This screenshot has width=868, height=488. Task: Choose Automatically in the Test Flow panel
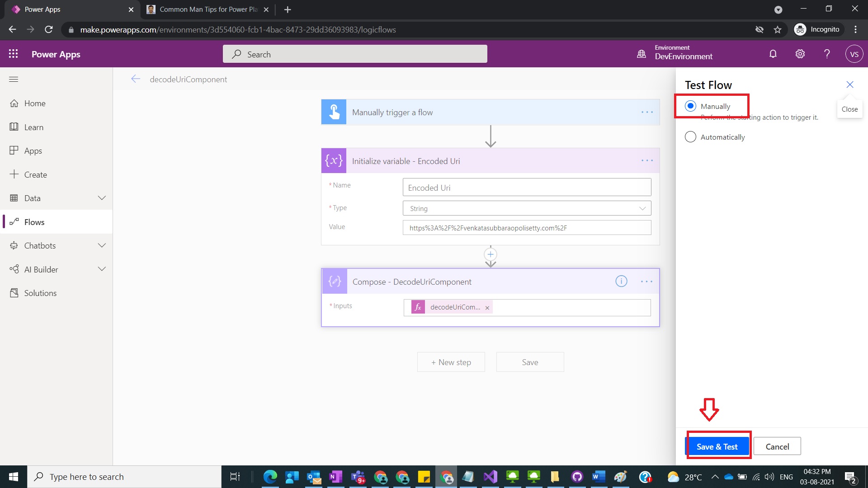pyautogui.click(x=690, y=137)
